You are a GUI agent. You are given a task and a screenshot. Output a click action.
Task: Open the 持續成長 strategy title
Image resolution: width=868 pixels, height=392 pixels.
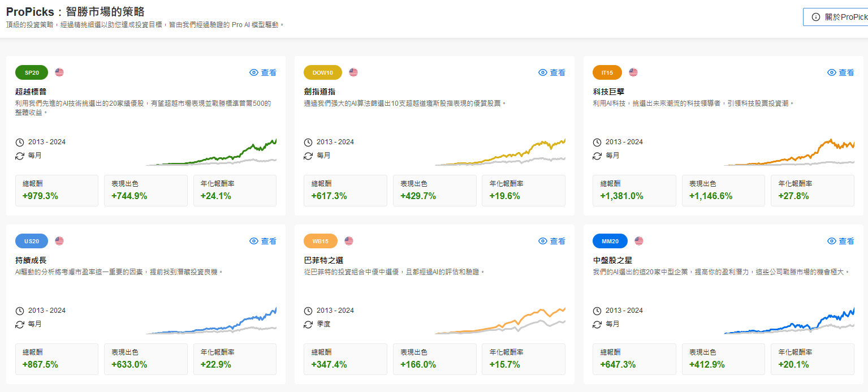[31, 260]
